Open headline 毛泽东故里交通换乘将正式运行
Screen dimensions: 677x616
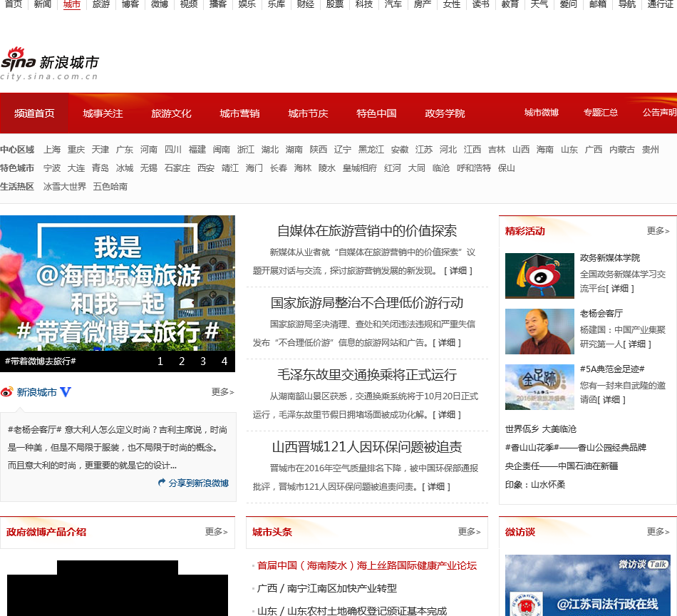367,374
